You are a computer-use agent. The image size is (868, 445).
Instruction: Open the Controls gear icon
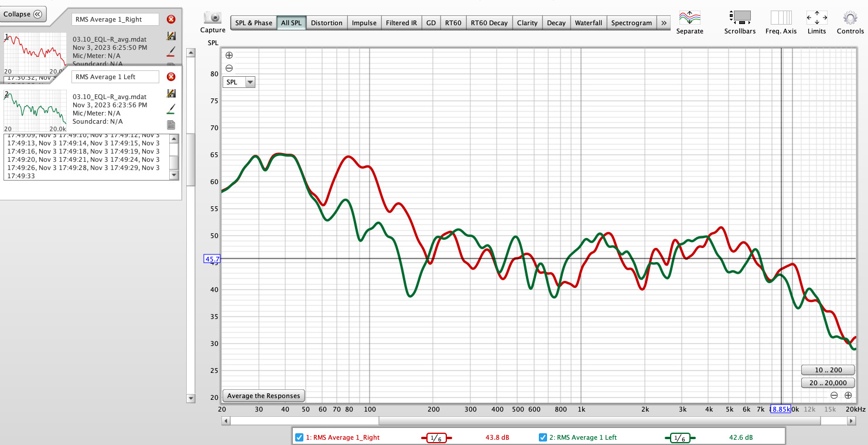850,17
